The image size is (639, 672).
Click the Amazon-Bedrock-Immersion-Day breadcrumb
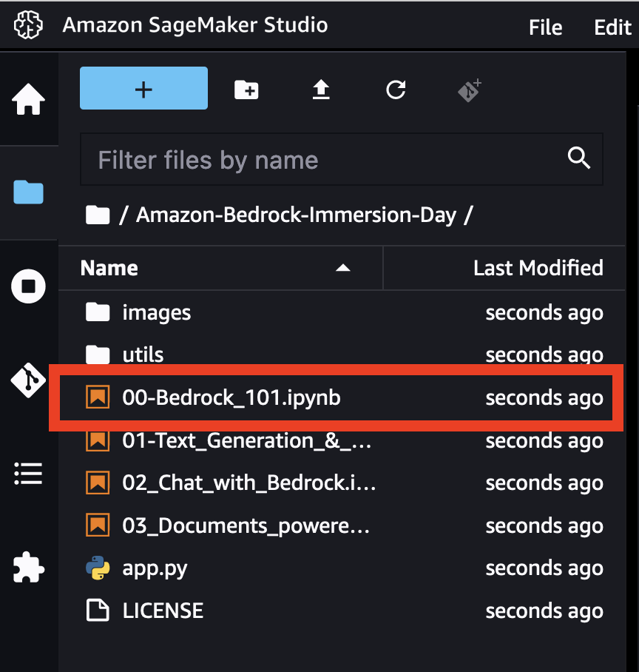click(296, 215)
